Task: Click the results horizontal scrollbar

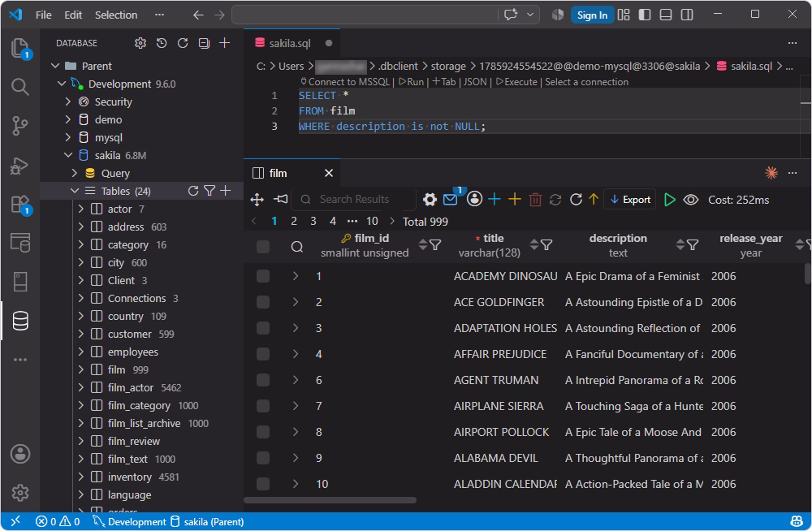Action: (x=330, y=500)
